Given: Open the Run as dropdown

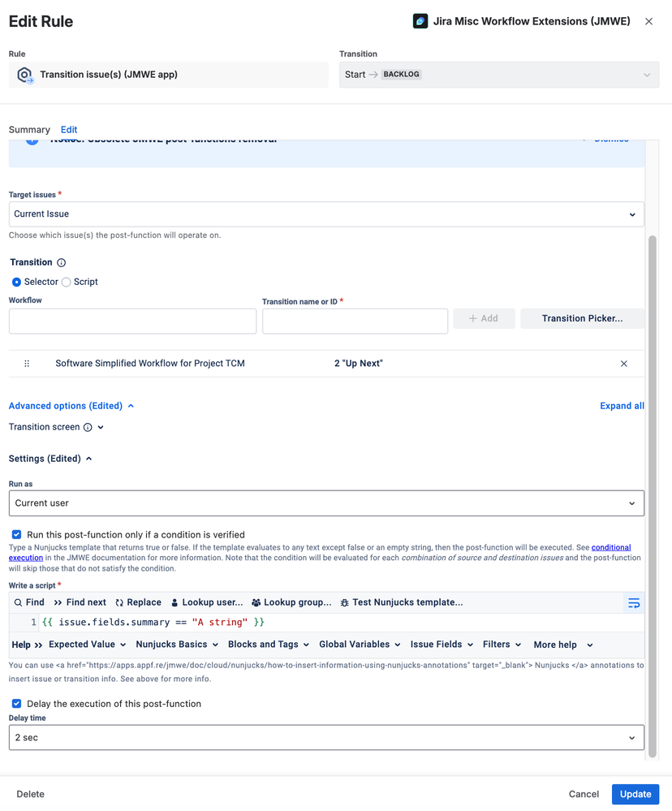Looking at the screenshot, I should 326,503.
